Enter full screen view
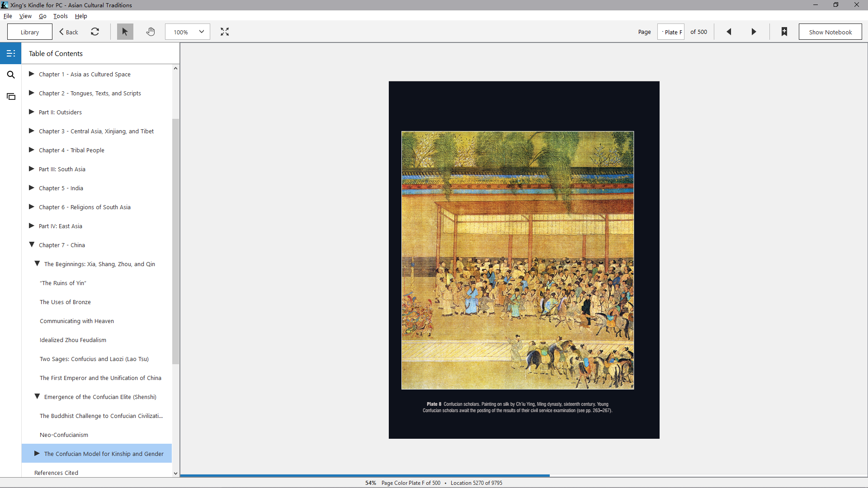Viewport: 868px width, 488px height. tap(225, 32)
